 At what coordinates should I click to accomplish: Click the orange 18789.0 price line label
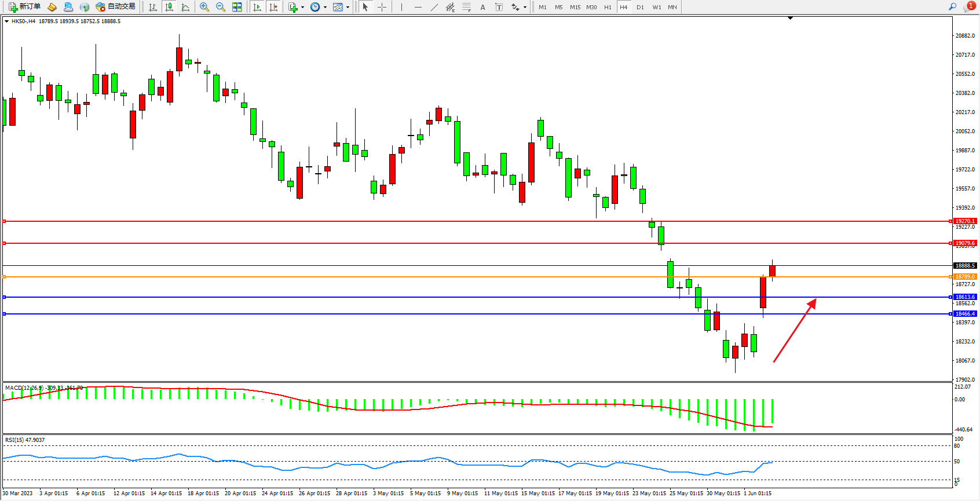coord(965,277)
